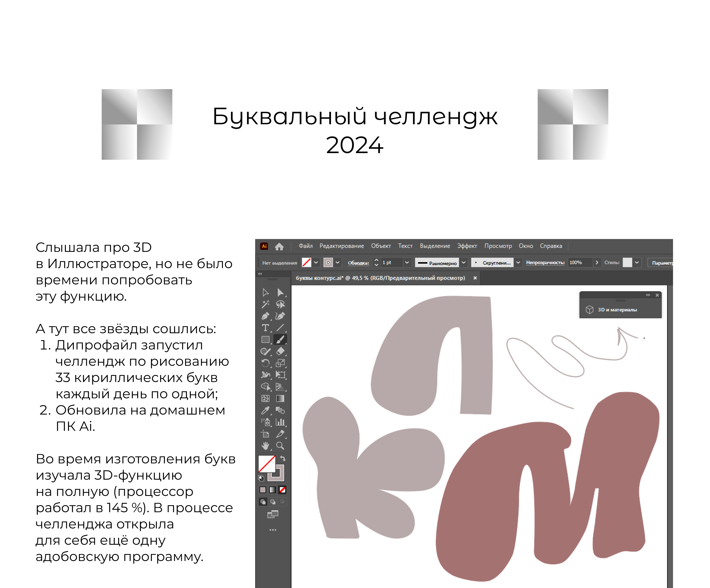Set paint to None mode

[x=283, y=490]
